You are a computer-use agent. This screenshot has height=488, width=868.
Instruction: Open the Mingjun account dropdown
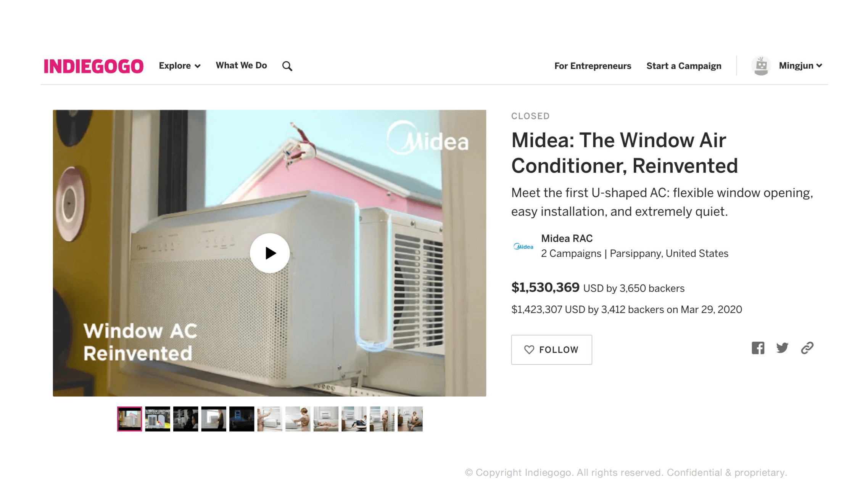(800, 66)
